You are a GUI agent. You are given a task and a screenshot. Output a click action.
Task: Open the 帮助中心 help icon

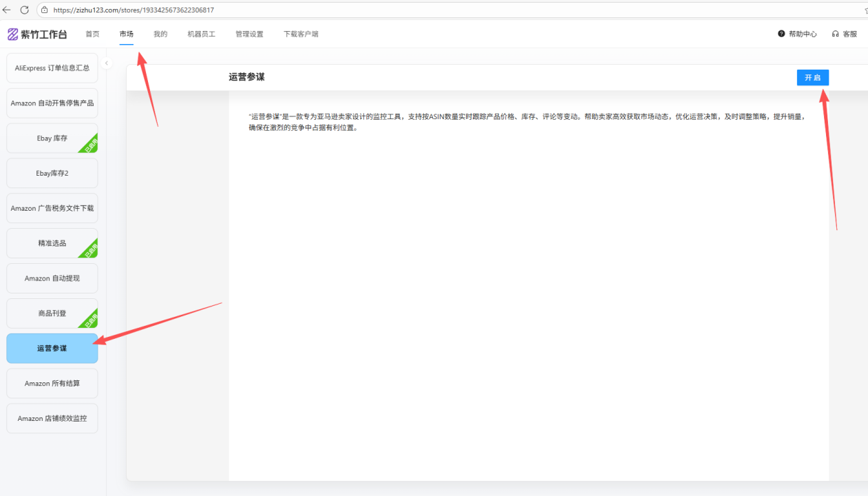click(781, 34)
